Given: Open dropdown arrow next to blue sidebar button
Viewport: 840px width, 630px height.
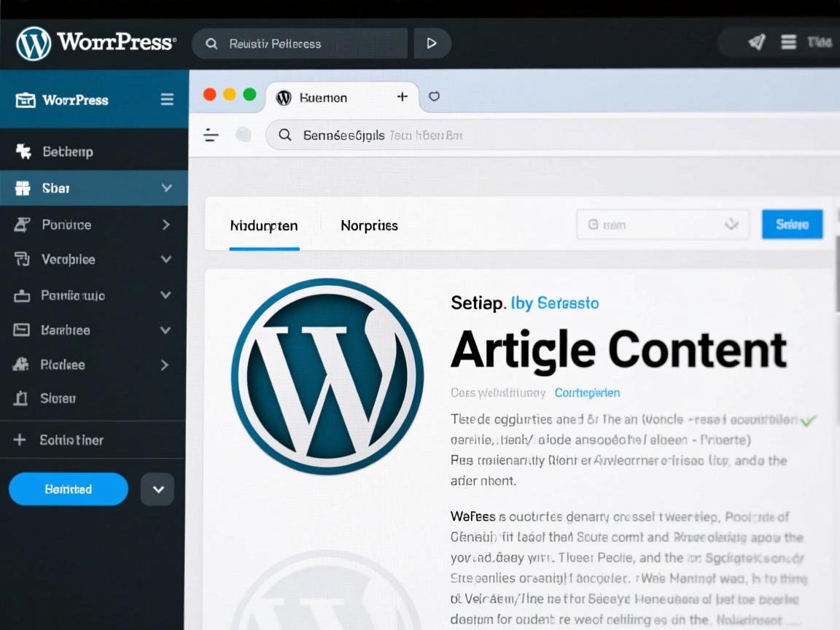Looking at the screenshot, I should point(157,489).
